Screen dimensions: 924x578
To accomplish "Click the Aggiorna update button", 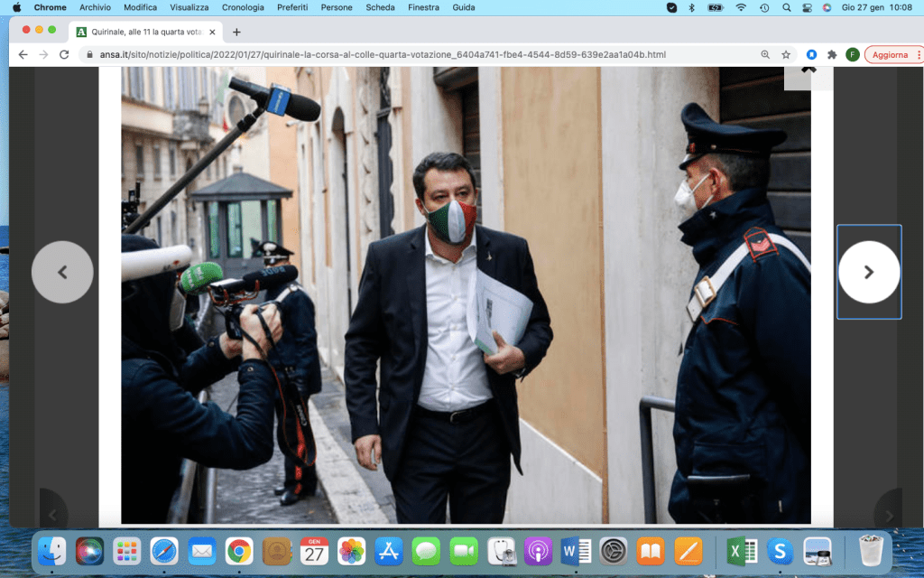I will 892,54.
